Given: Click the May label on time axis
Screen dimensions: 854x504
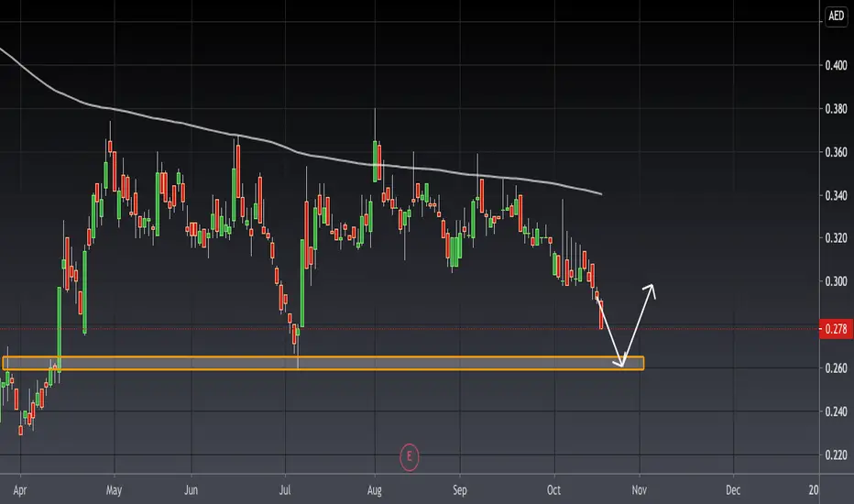Looking at the screenshot, I should (114, 490).
